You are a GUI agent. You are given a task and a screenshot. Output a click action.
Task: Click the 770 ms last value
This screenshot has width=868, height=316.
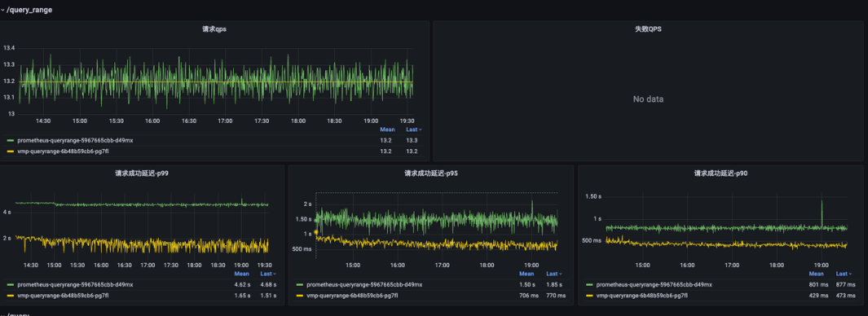coord(556,296)
